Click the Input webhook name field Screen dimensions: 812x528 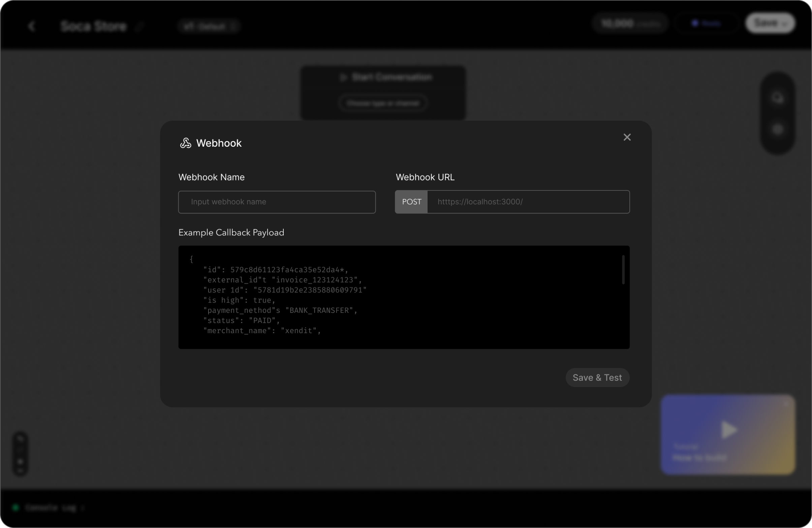[277, 202]
